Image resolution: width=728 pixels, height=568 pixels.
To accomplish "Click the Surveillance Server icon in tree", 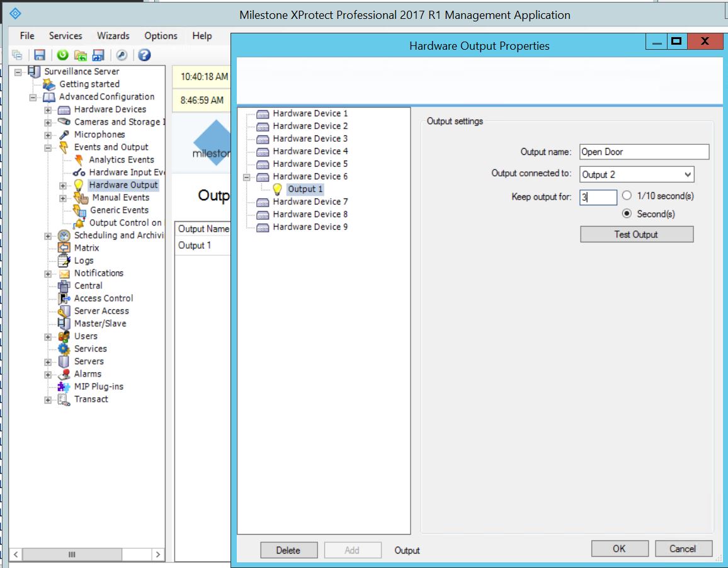I will [34, 72].
